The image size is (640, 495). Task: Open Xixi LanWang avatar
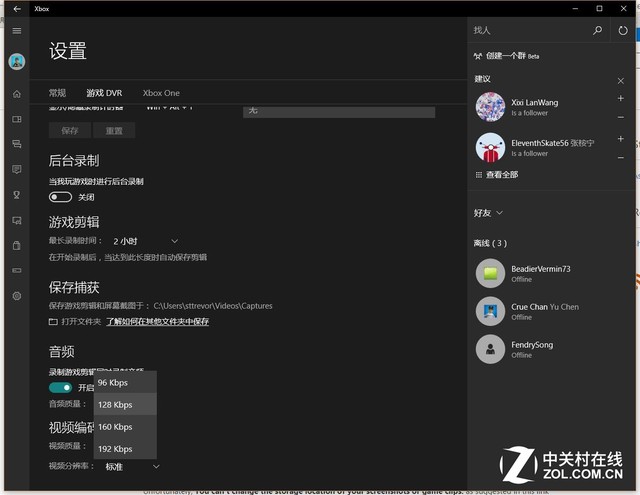click(x=490, y=107)
